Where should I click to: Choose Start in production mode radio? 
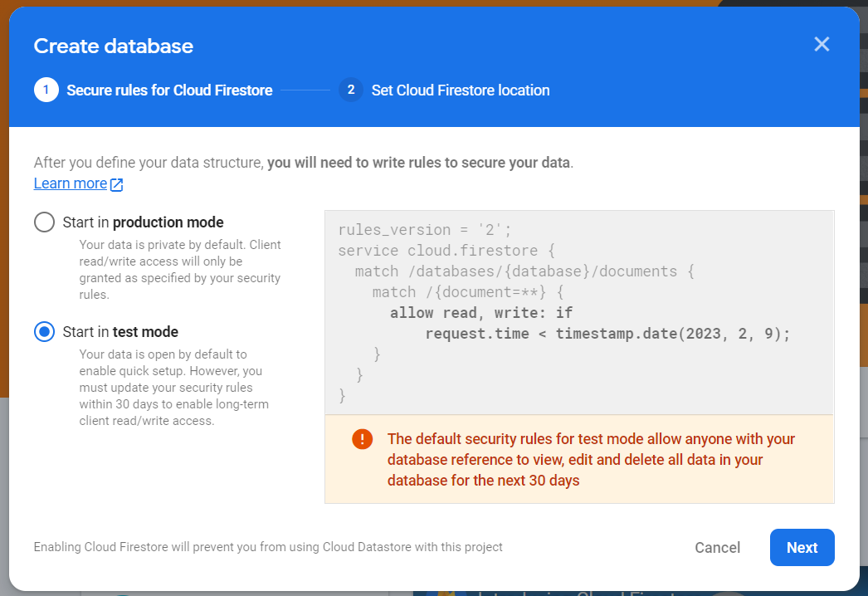(x=44, y=222)
